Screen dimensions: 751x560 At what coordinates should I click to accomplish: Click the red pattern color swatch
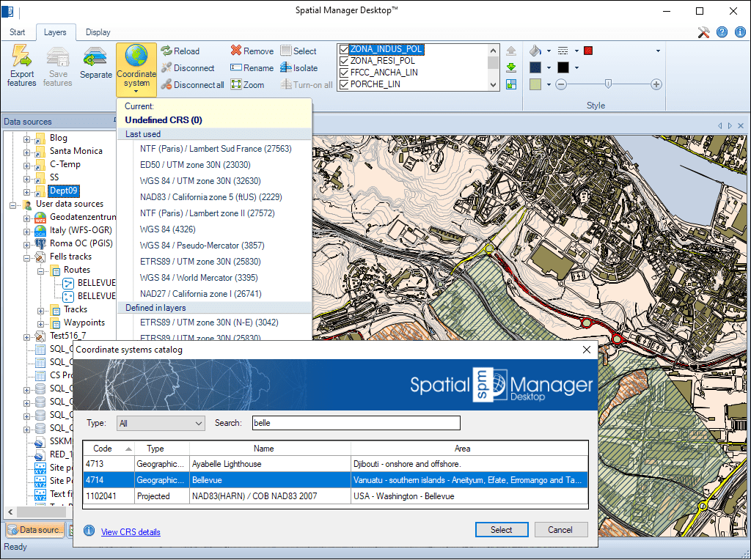(588, 51)
